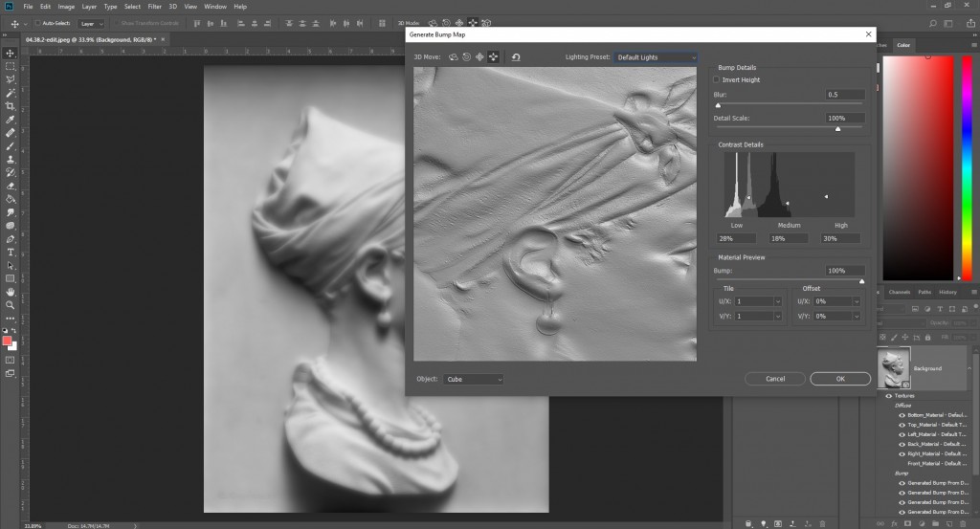Select the Eyedropper tool
This screenshot has width=980, height=529.
10,120
